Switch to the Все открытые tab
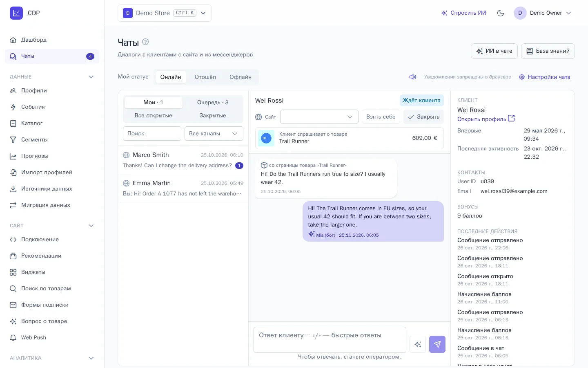The width and height of the screenshot is (588, 368). click(154, 115)
